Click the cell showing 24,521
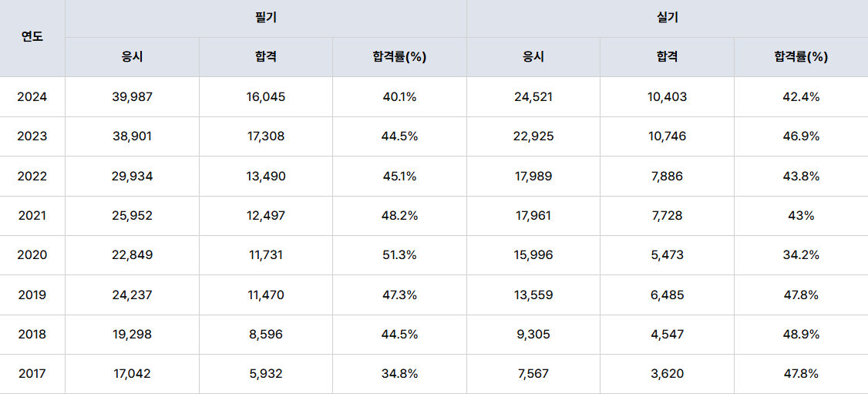The height and width of the screenshot is (394, 868). 533,97
